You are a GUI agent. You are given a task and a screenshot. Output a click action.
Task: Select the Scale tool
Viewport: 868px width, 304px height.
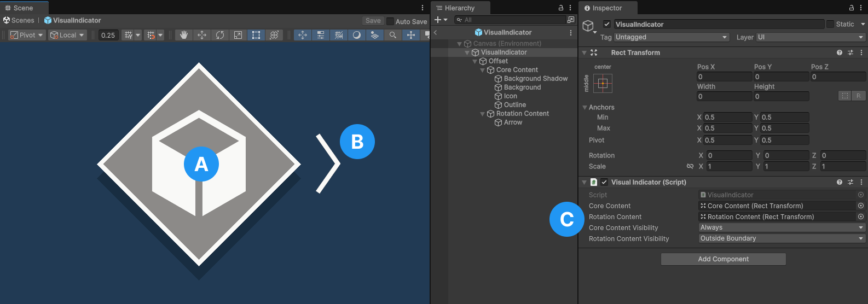coord(238,35)
